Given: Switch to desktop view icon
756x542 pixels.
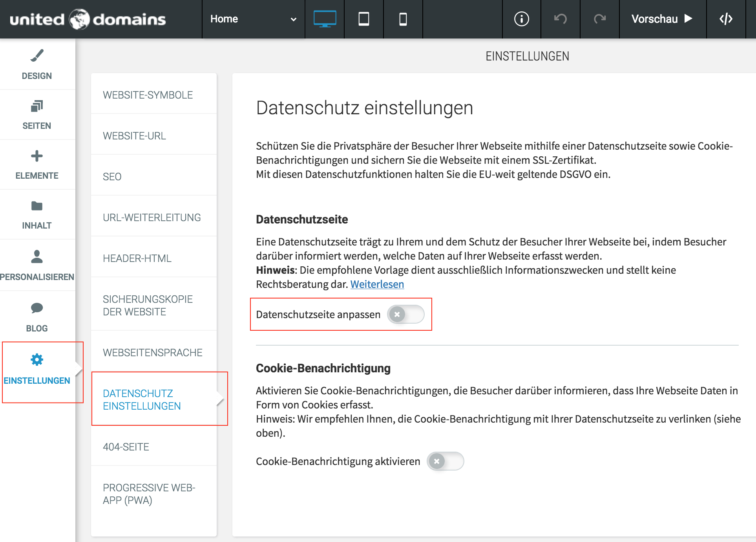Looking at the screenshot, I should (325, 19).
